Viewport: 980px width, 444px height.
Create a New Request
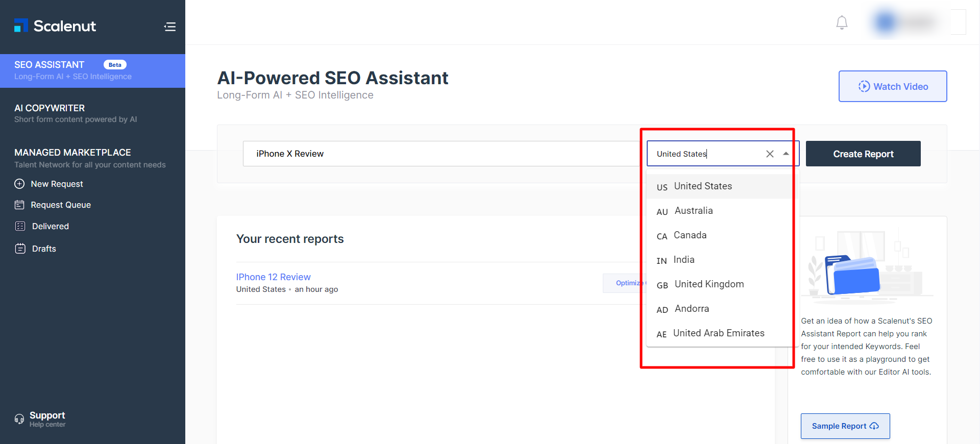tap(57, 184)
